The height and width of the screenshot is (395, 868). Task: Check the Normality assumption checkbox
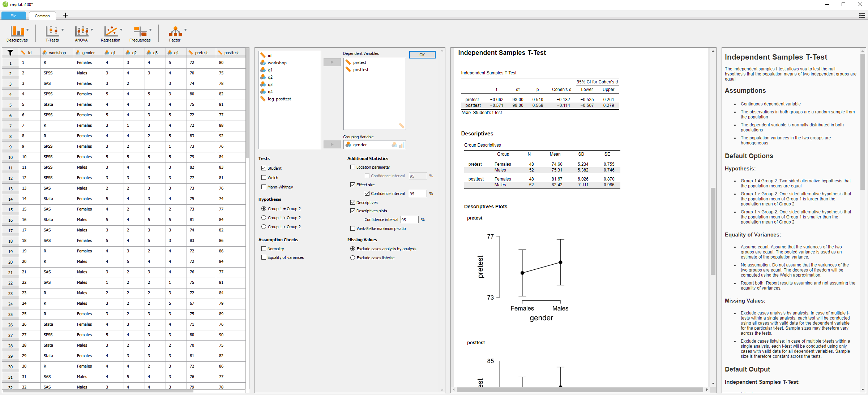pyautogui.click(x=264, y=248)
